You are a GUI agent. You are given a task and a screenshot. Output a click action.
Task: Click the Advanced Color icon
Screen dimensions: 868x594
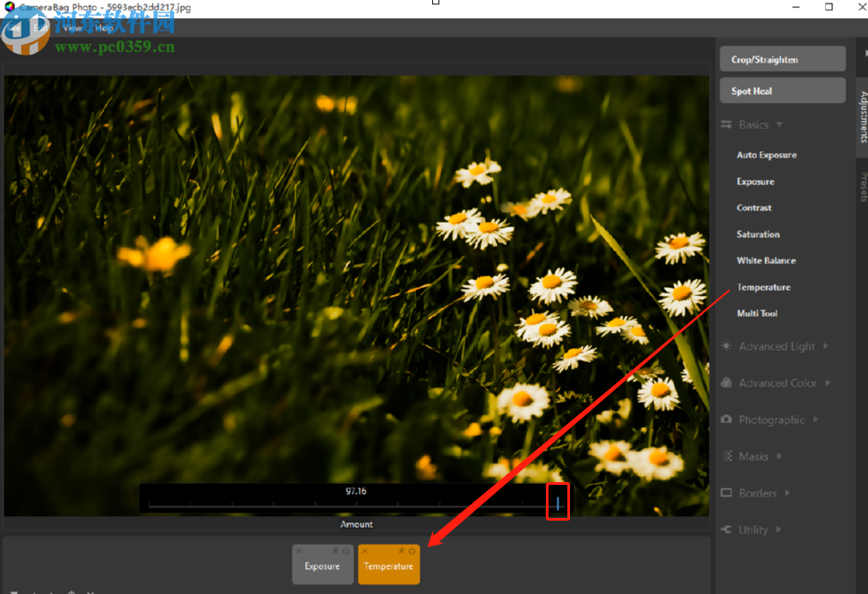pyautogui.click(x=727, y=383)
